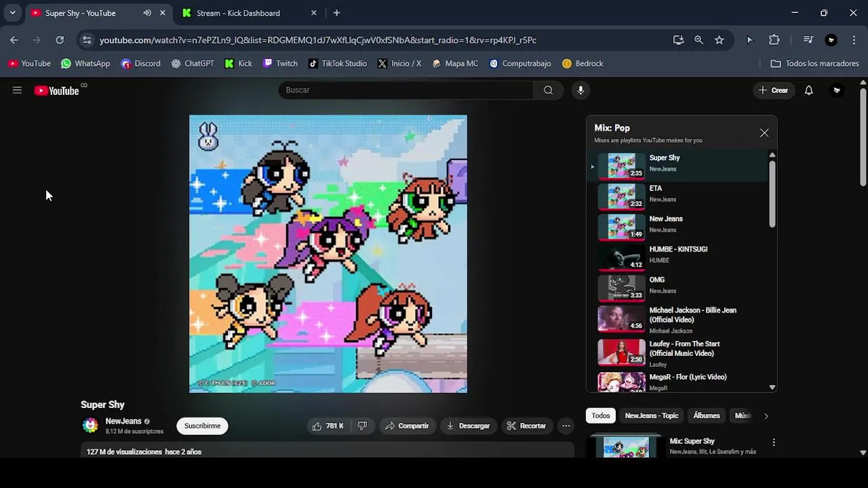Go back in browser history
This screenshot has height=488, width=868.
coord(14,40)
